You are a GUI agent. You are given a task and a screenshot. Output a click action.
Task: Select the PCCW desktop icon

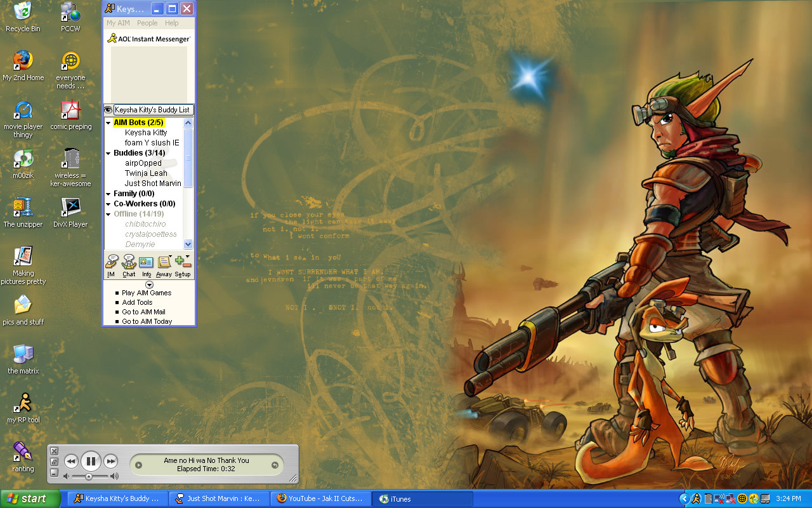click(x=70, y=17)
